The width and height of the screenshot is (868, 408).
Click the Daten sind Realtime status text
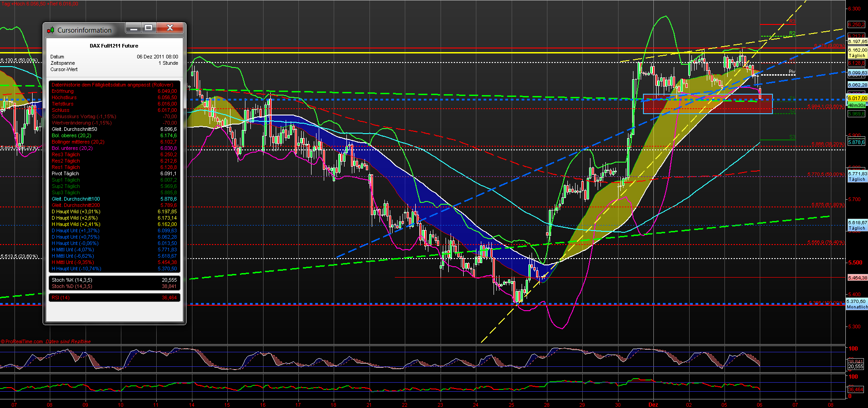click(69, 341)
